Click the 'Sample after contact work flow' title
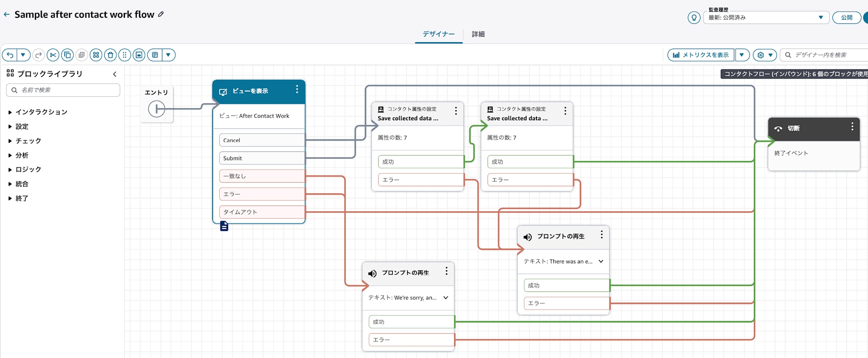 [84, 14]
